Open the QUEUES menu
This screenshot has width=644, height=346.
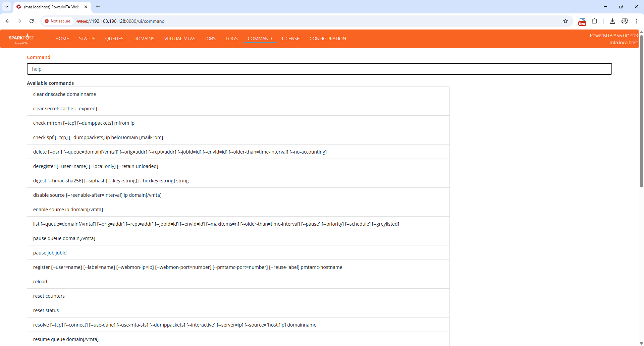tap(114, 39)
